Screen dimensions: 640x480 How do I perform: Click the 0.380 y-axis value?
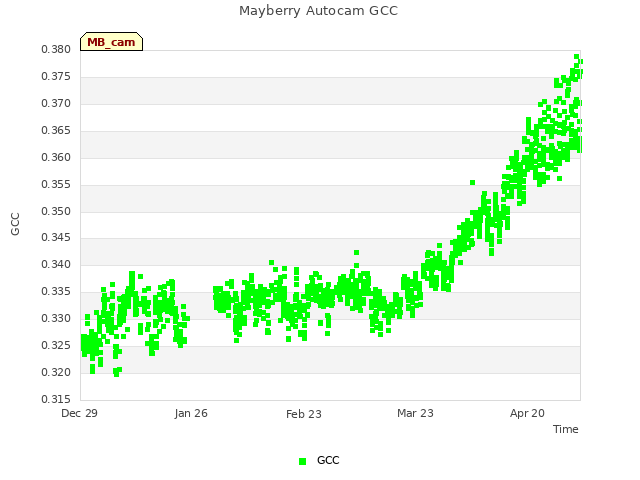coord(56,49)
